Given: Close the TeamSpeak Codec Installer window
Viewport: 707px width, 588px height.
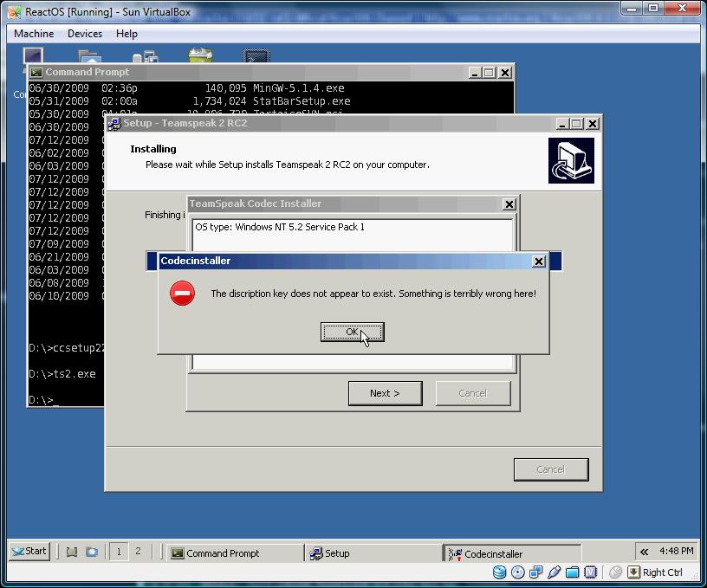Looking at the screenshot, I should 509,204.
